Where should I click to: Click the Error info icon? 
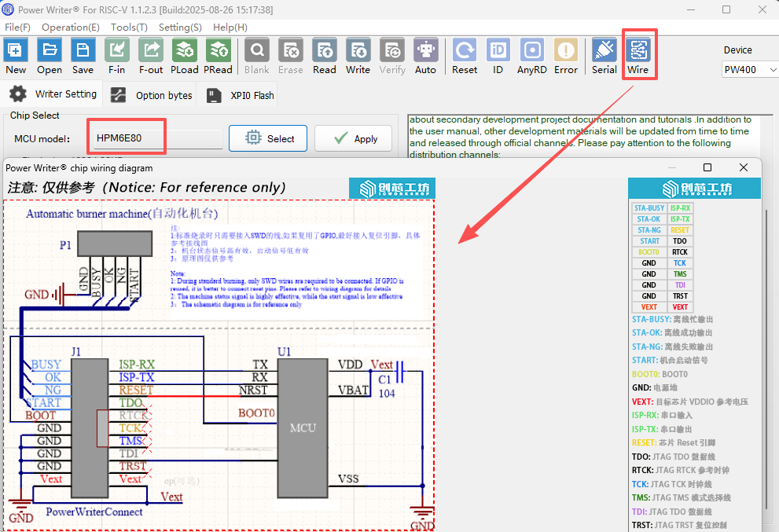(x=566, y=57)
